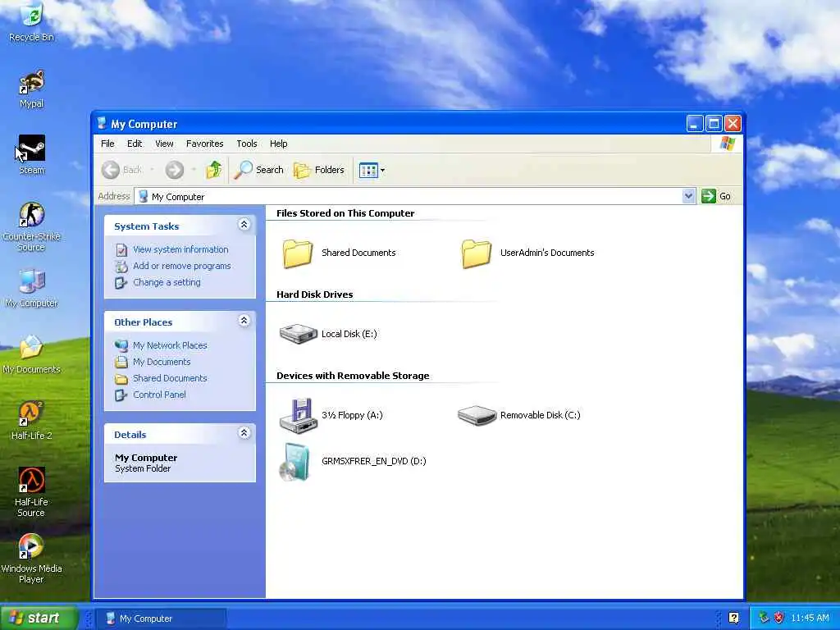Select the Steam desktop shortcut
Screen dimensions: 840x630
point(32,155)
